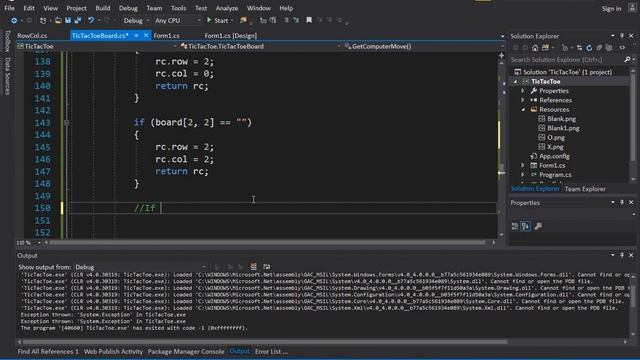This screenshot has width=640, height=360.
Task: Click the New Project toolbar icon
Action: (x=43, y=20)
